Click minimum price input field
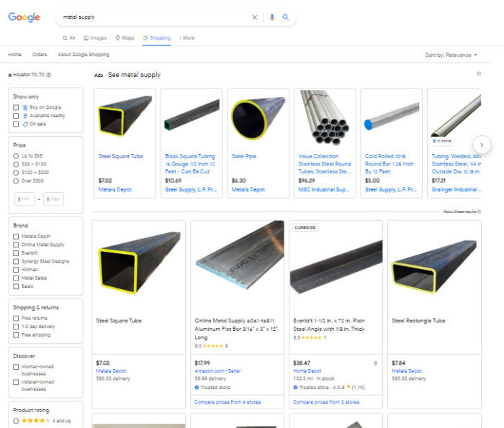 (x=24, y=199)
